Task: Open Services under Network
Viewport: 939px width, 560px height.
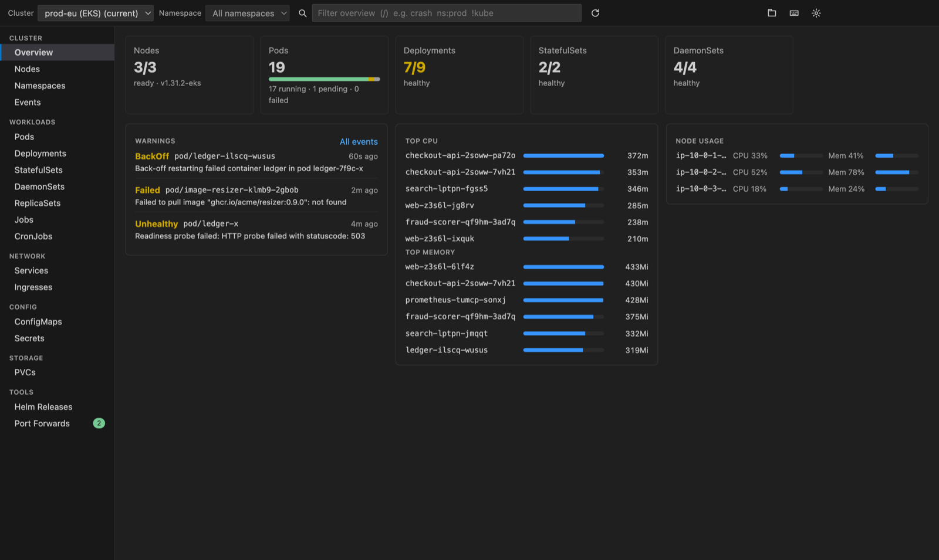Action: click(57, 270)
